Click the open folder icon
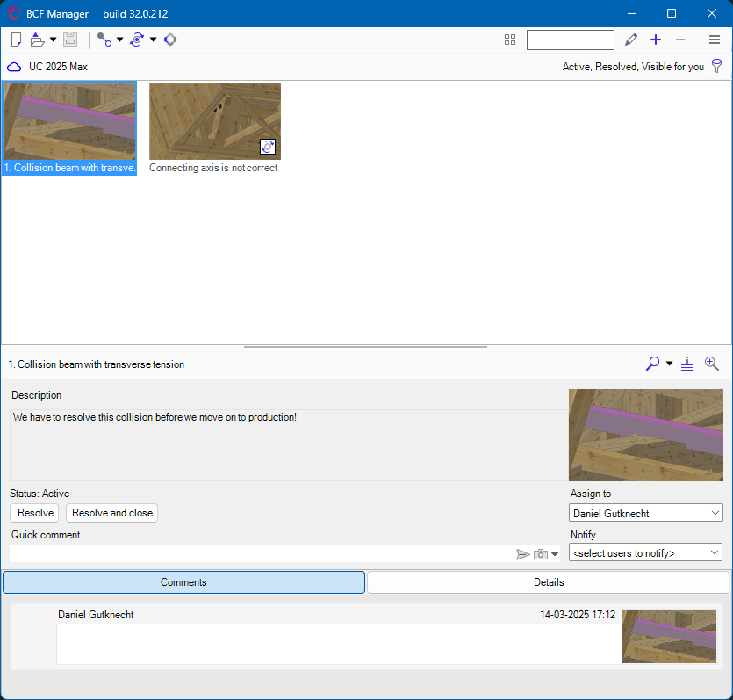 point(37,40)
